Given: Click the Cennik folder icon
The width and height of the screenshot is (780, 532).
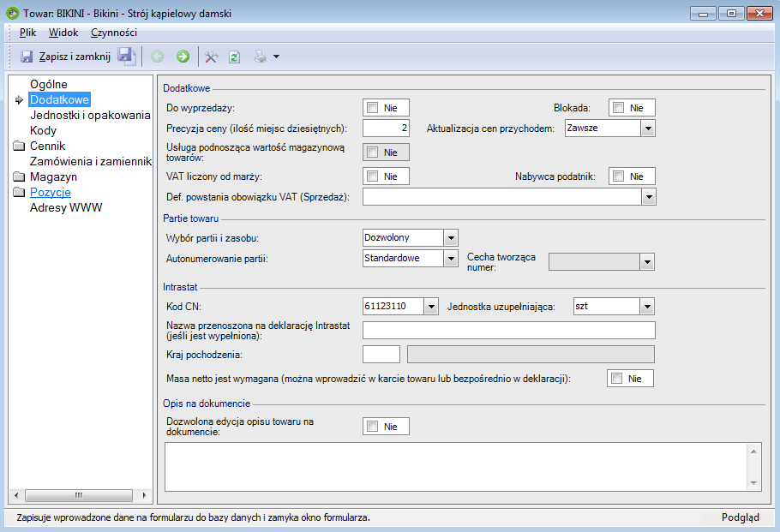Looking at the screenshot, I should pyautogui.click(x=19, y=146).
